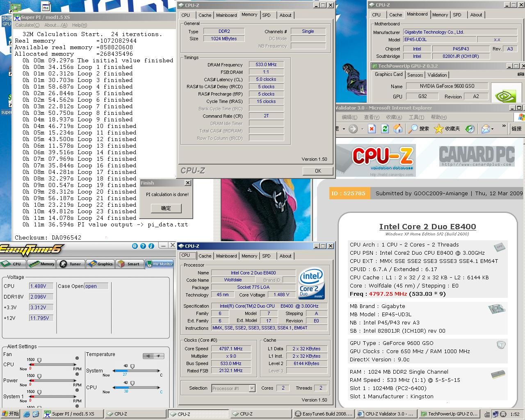Click EasyTune6 @ email icon
Viewport: 525px width, 420px height.
(135, 246)
